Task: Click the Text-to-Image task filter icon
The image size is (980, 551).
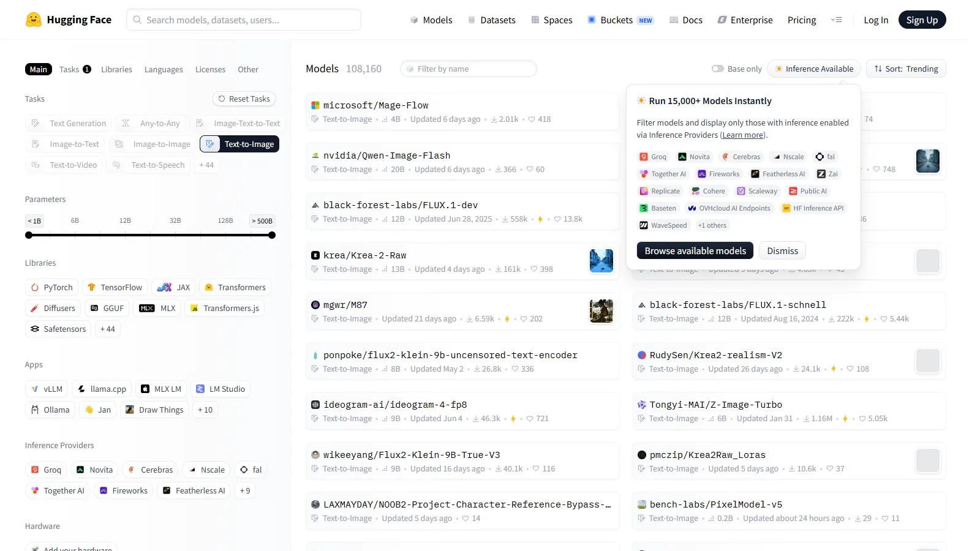Action: click(210, 144)
